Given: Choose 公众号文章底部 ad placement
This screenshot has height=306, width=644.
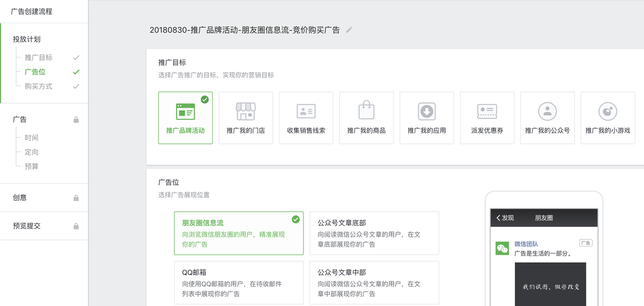Looking at the screenshot, I should pyautogui.click(x=374, y=233).
